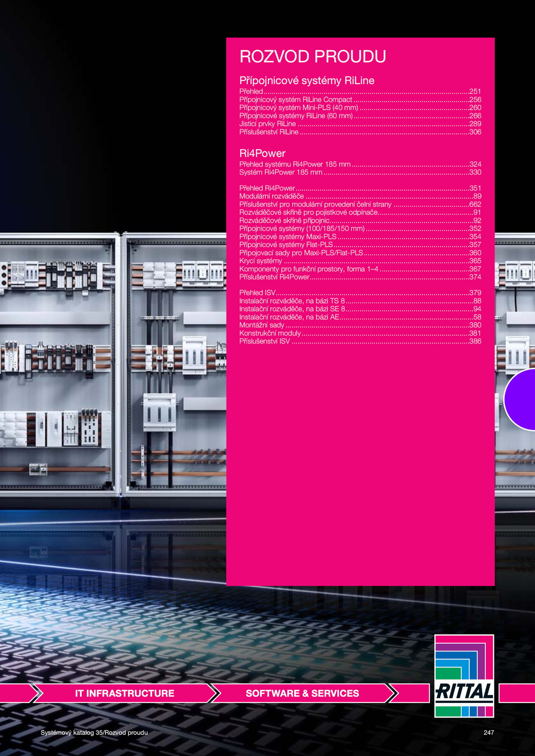Image resolution: width=535 pixels, height=756 pixels.
Task: Select Konstrukční moduly entry
Action: (360, 333)
